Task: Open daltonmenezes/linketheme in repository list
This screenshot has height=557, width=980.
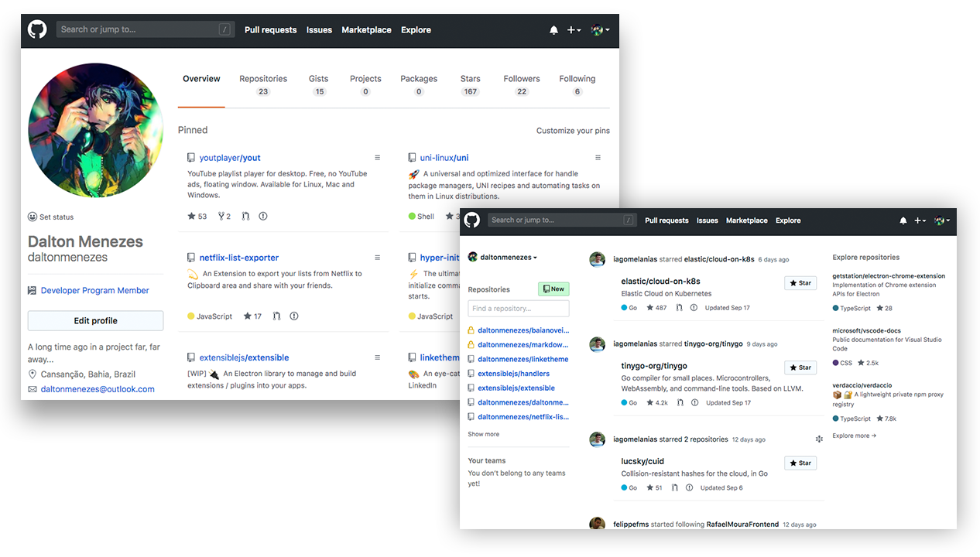Action: (x=523, y=359)
